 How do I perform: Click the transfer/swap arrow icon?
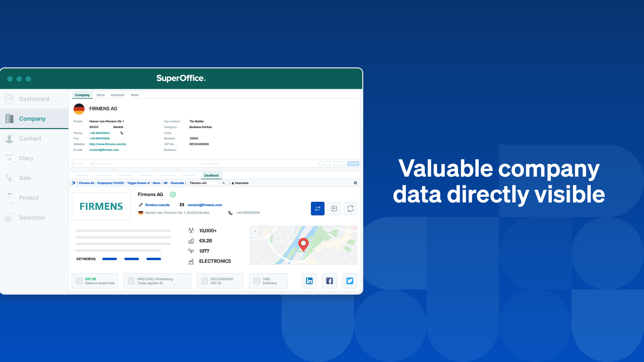point(318,208)
